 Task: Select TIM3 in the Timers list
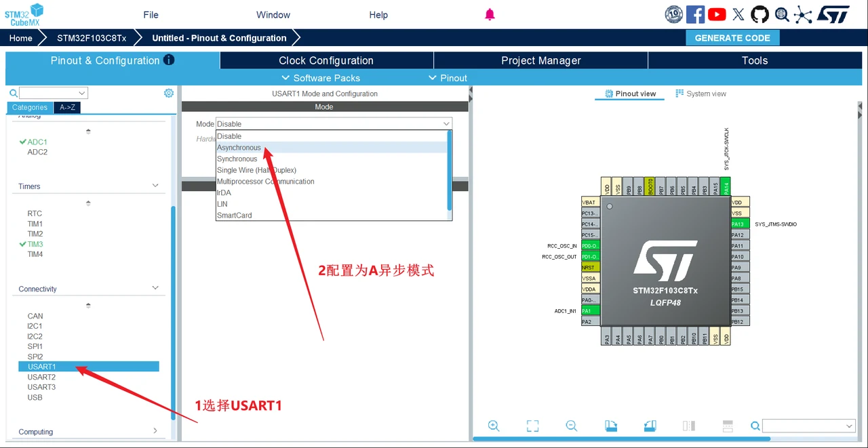coord(35,244)
